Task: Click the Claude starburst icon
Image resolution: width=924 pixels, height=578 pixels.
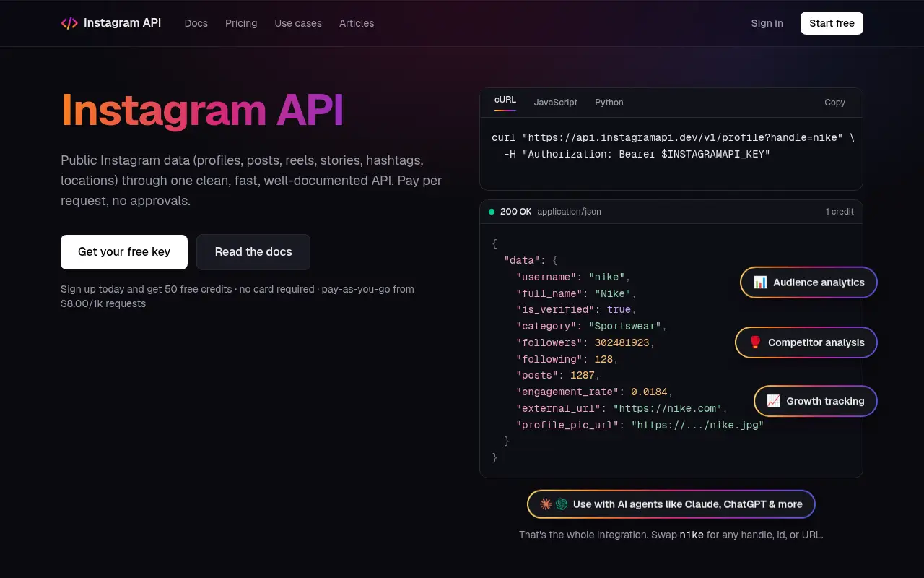Action: pyautogui.click(x=546, y=504)
